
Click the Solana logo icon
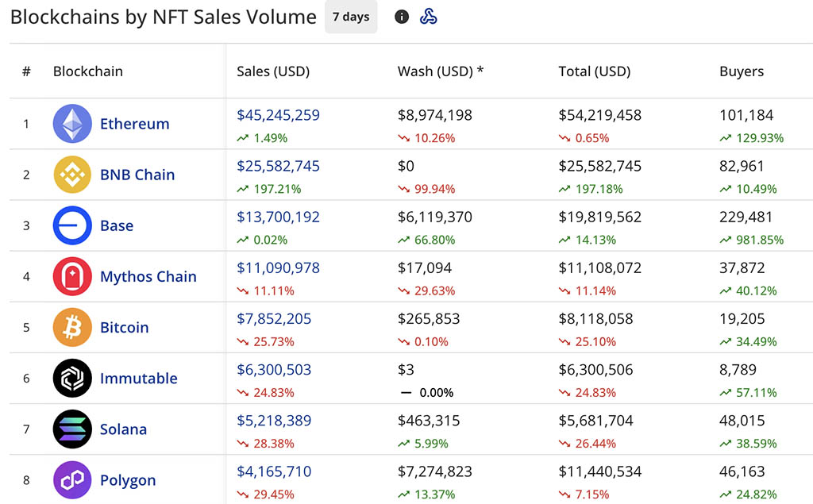[72, 429]
